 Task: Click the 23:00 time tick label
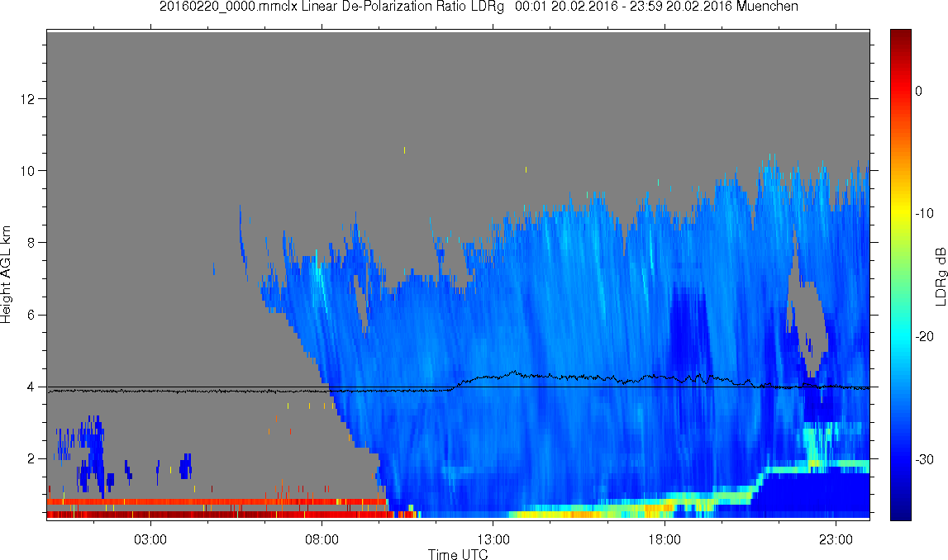click(836, 539)
